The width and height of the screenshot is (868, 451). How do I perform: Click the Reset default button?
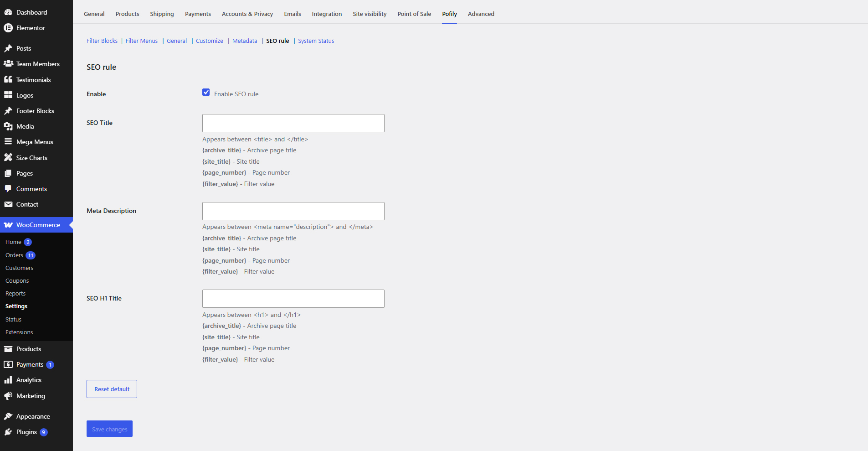point(112,389)
